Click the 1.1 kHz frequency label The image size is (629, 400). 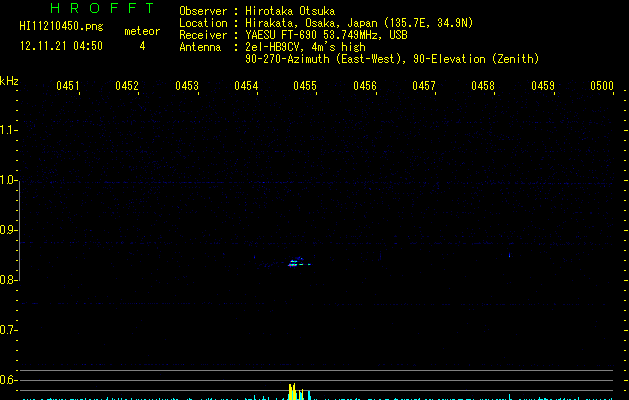click(8, 130)
